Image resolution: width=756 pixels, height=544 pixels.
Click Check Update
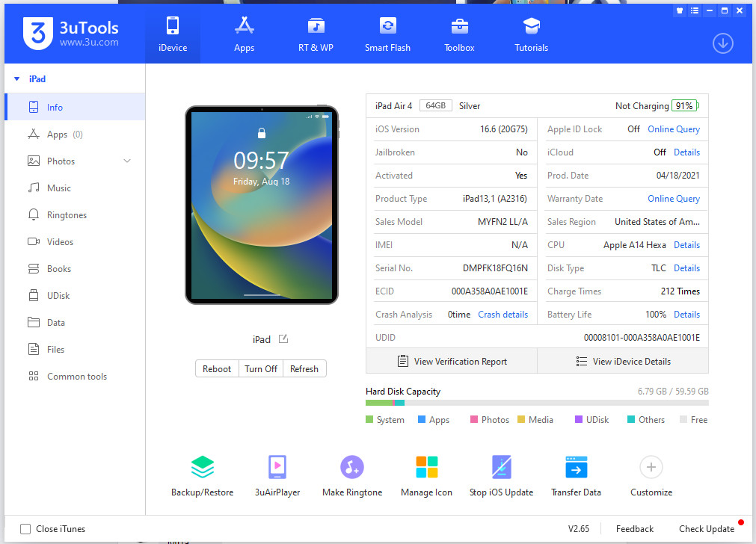click(x=707, y=529)
